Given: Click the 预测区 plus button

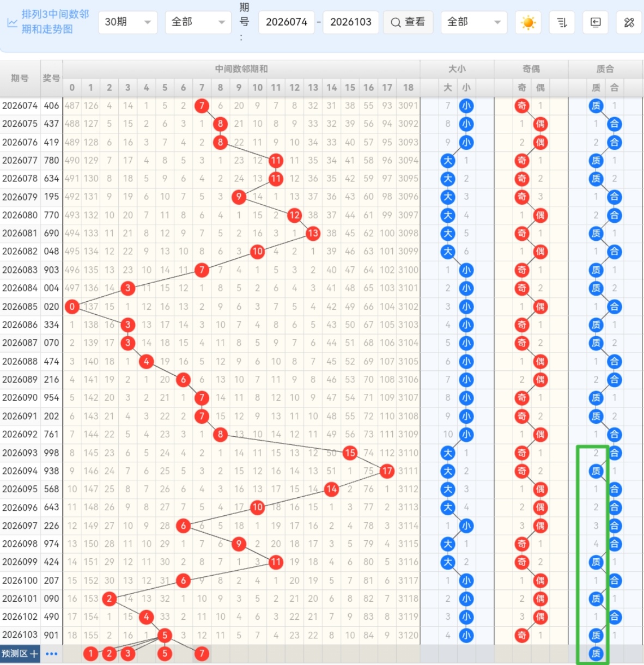Looking at the screenshot, I should click(x=20, y=654).
